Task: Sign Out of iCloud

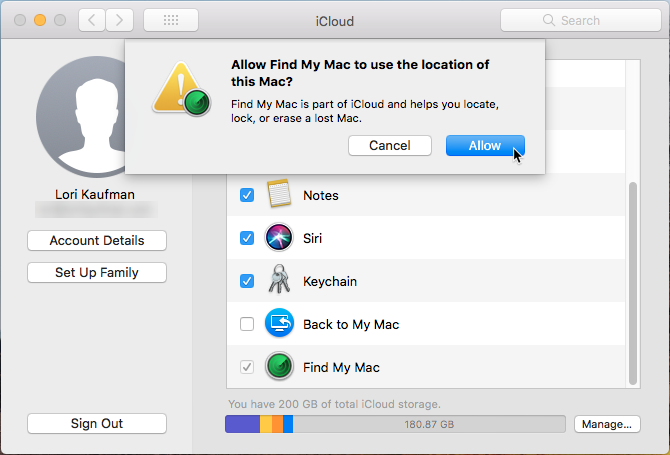Action: [x=97, y=423]
